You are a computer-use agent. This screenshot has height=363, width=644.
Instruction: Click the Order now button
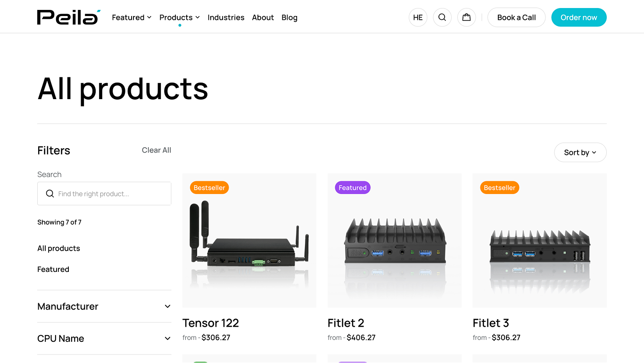[x=579, y=17]
